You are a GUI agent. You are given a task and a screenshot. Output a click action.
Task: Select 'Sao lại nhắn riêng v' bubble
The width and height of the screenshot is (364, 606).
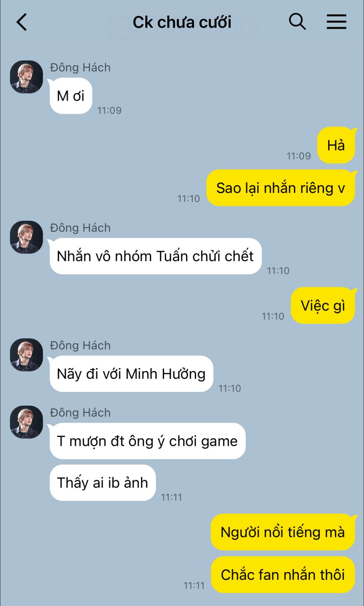pos(281,188)
